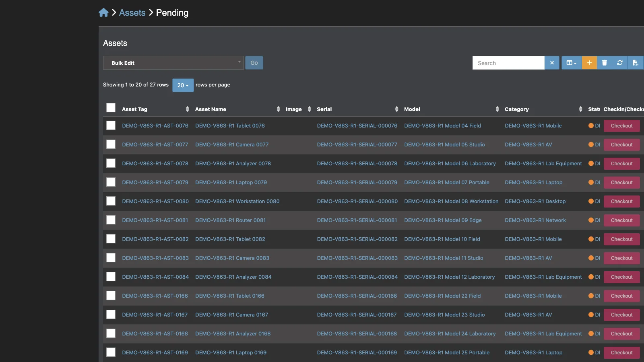Check the row for asset AST-0081
The image size is (644, 362).
pyautogui.click(x=111, y=220)
